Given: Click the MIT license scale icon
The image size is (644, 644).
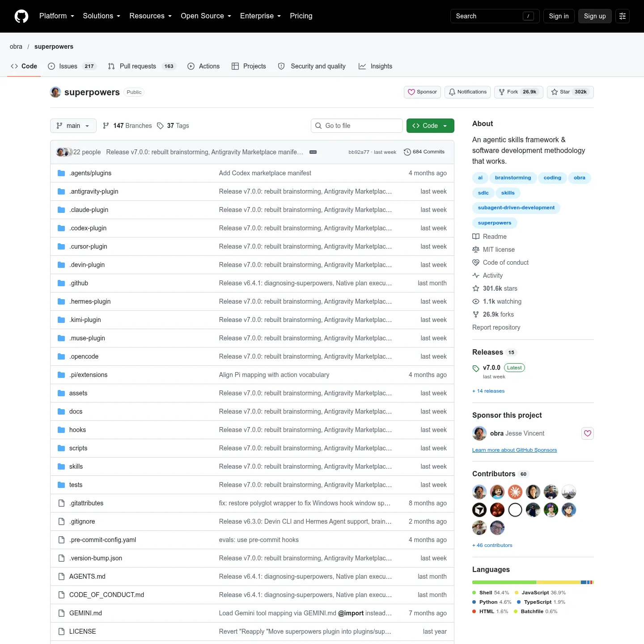Looking at the screenshot, I should point(476,250).
